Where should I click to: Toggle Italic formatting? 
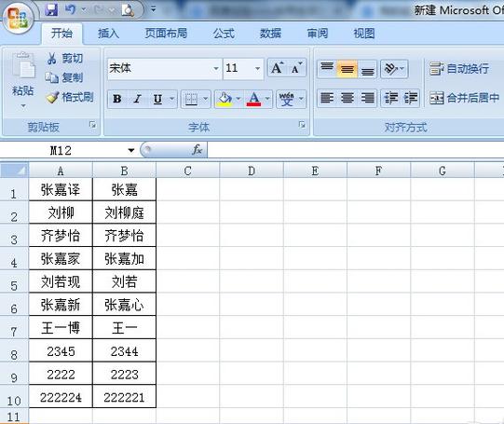137,99
